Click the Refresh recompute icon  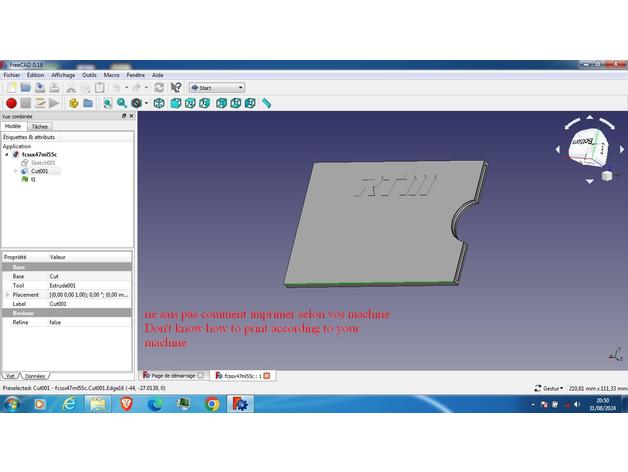(159, 88)
